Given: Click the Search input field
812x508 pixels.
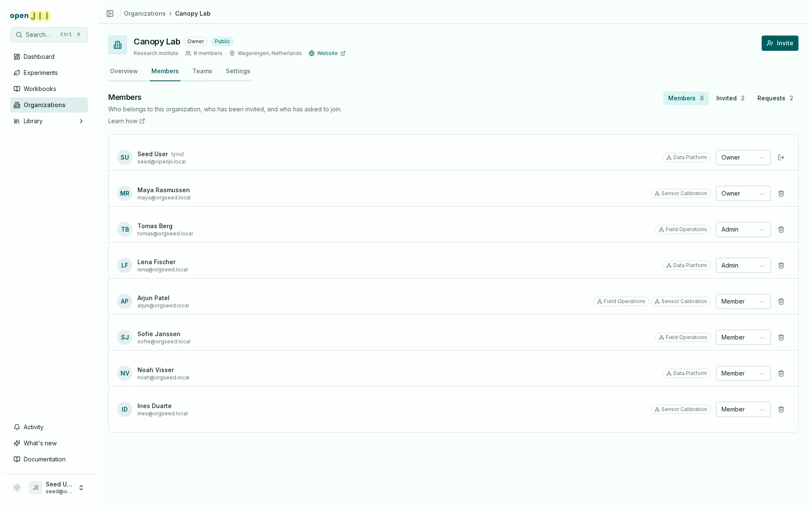Looking at the screenshot, I should (x=49, y=35).
